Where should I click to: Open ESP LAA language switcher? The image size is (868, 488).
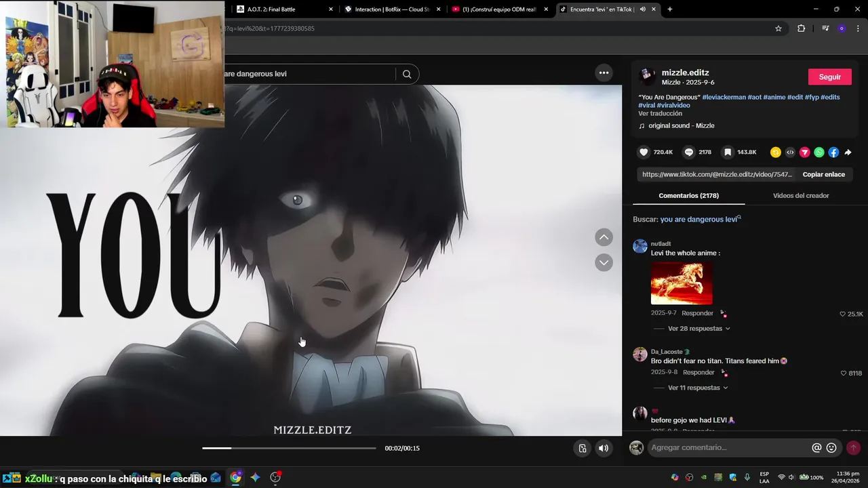pyautogui.click(x=764, y=477)
